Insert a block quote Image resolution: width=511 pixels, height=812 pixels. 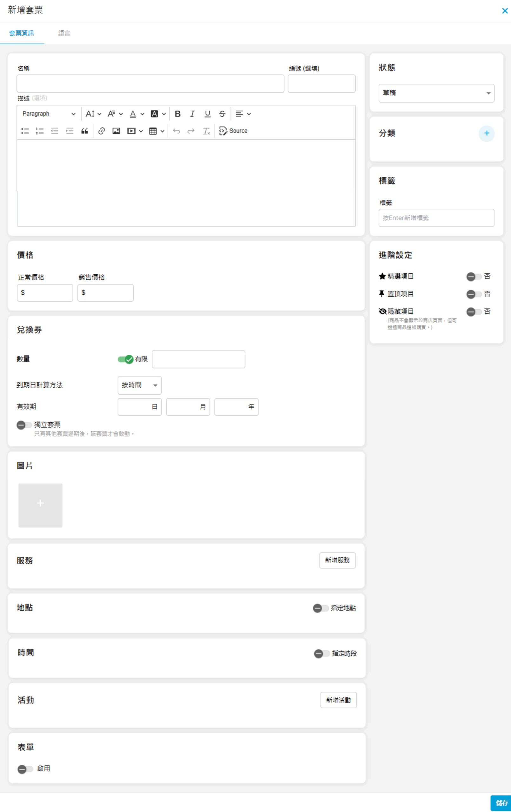pos(84,131)
